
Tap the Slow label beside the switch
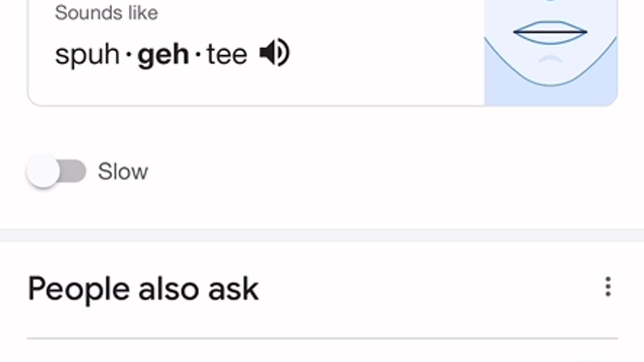click(123, 172)
